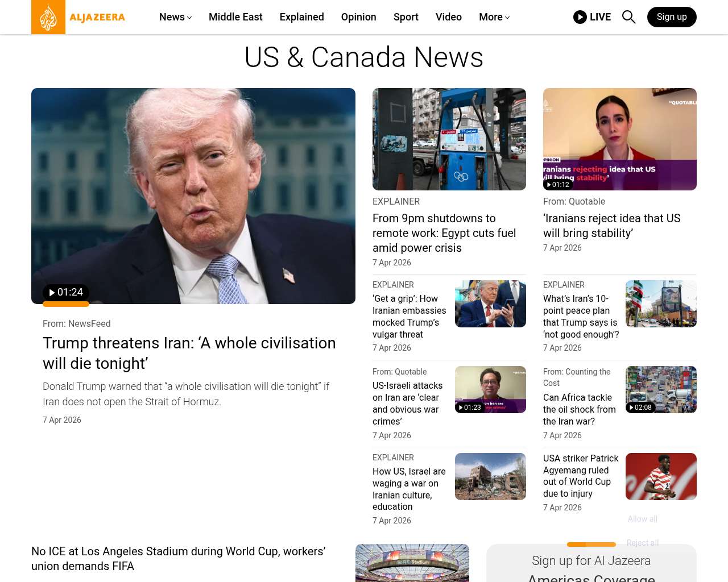Play the Trump threatens Iran video
Image resolution: width=728 pixels, height=582 pixels.
pos(66,292)
